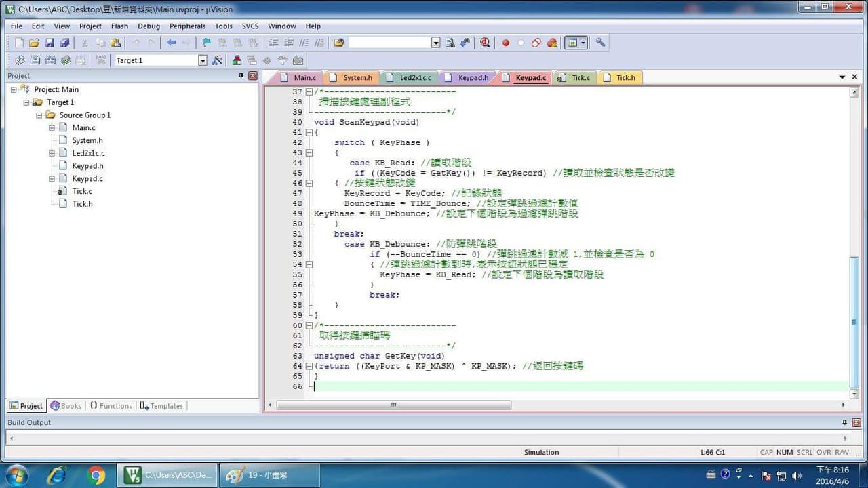
Task: Toggle Project panel pin icon
Action: [241, 76]
